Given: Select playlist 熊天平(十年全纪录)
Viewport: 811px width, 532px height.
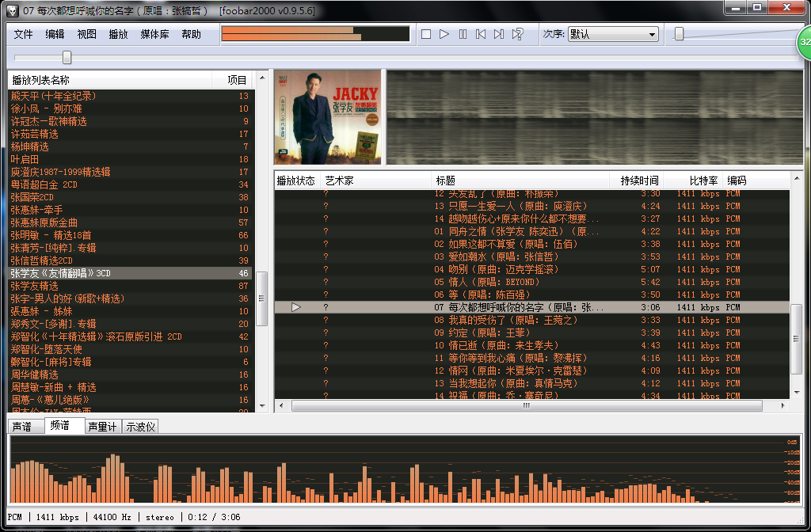Looking at the screenshot, I should coord(131,96).
